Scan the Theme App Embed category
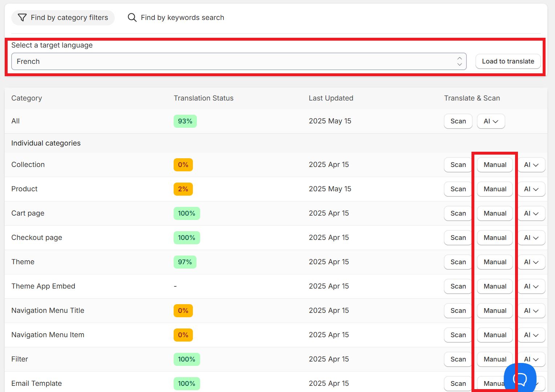This screenshot has width=555, height=392. [458, 286]
